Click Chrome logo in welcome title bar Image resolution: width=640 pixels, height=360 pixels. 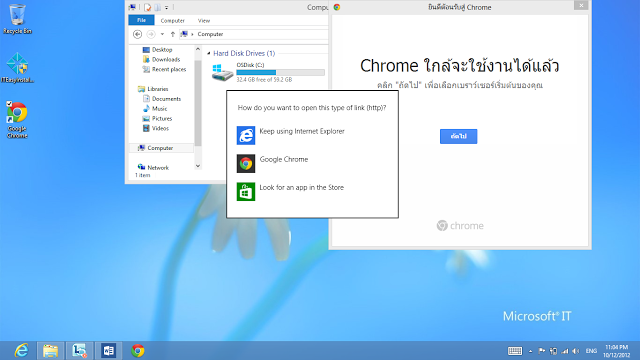click(x=337, y=7)
